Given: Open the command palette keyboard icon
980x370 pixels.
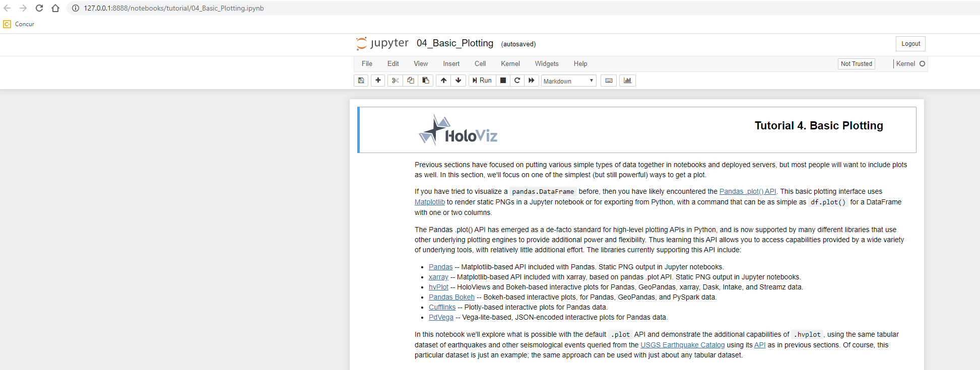Looking at the screenshot, I should 609,81.
